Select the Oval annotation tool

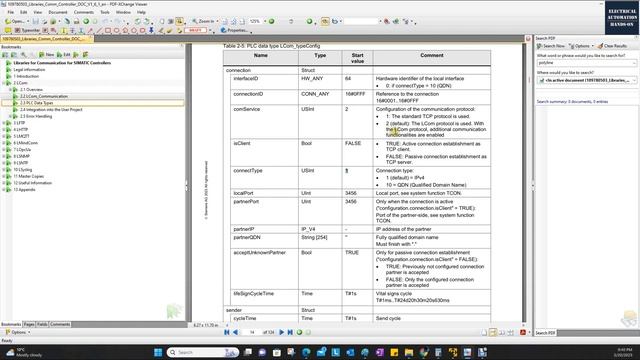coord(116,31)
